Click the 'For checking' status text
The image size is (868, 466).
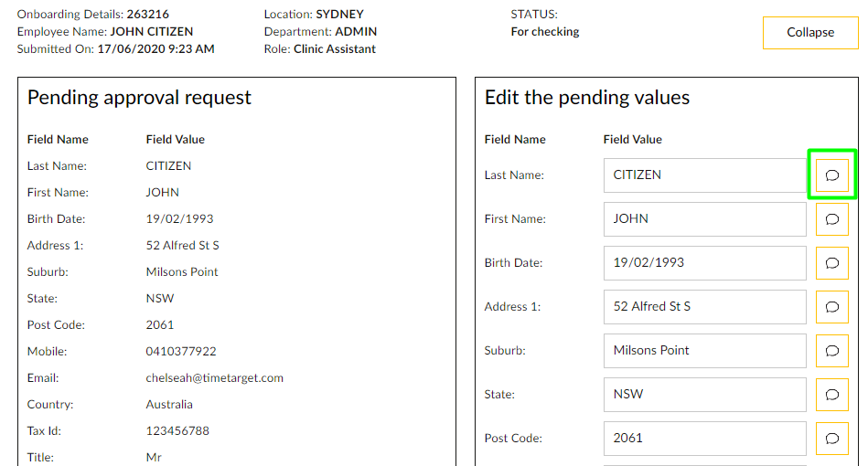(x=544, y=32)
